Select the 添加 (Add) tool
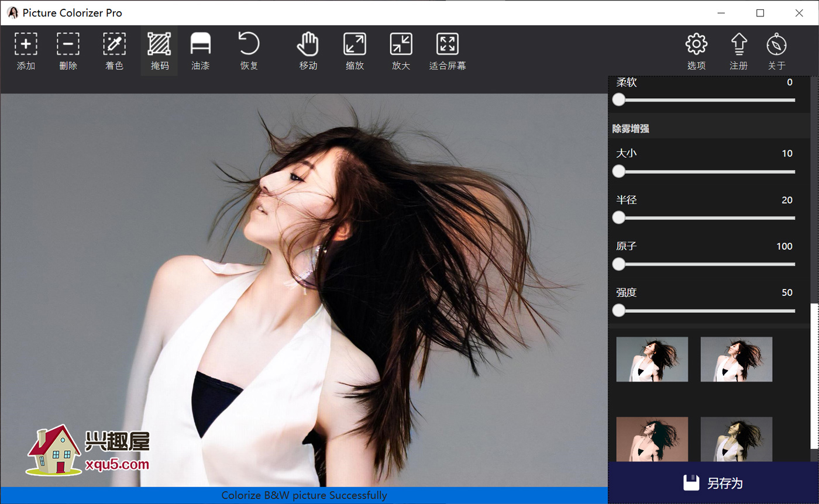 (x=26, y=51)
